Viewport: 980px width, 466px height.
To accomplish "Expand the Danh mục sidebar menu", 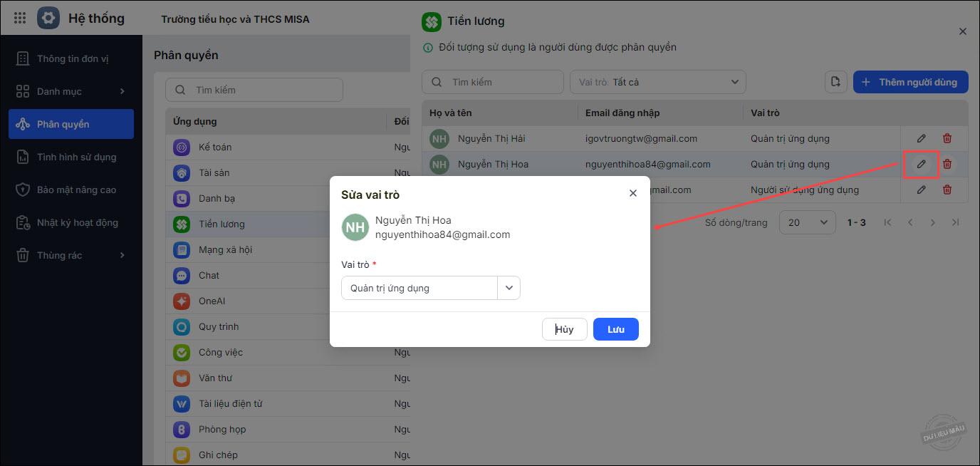I will (x=71, y=91).
